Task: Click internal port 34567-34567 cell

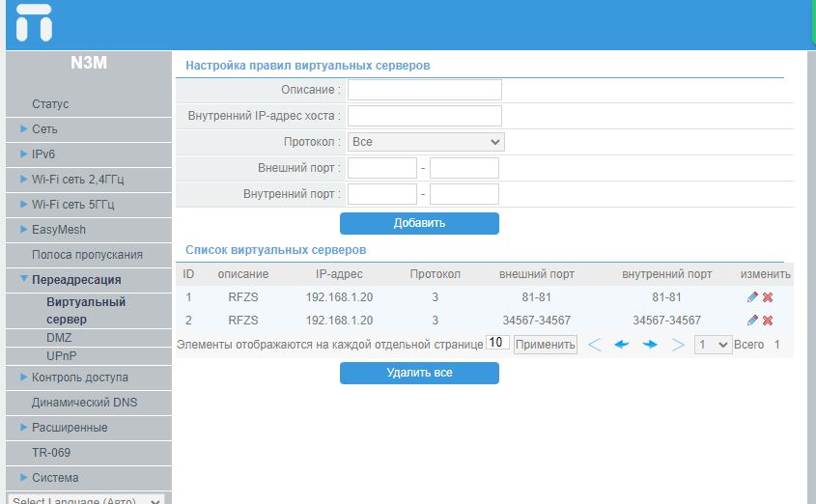Action: tap(666, 320)
